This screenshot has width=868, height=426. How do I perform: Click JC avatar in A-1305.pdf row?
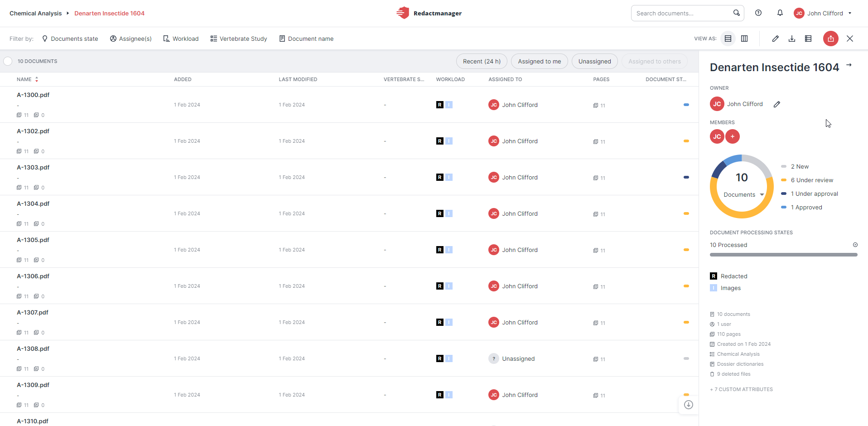click(494, 250)
